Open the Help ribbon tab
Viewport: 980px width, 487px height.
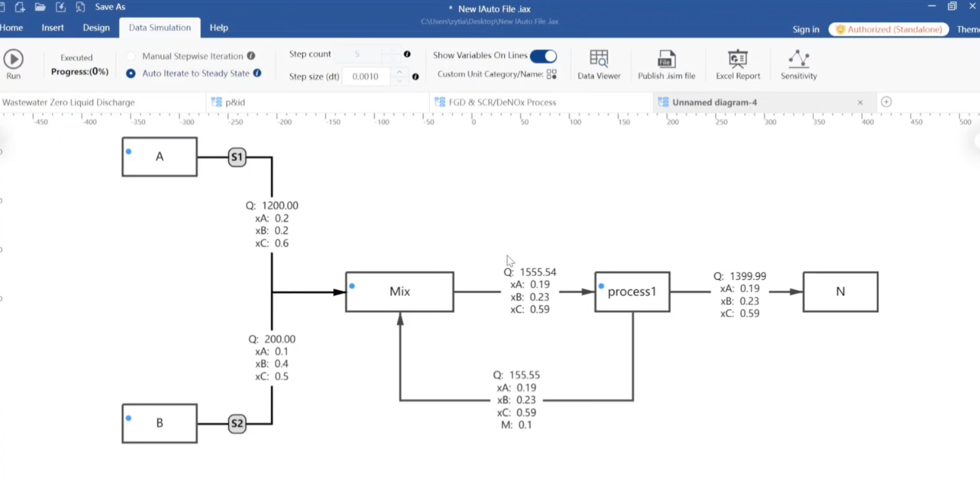click(219, 28)
